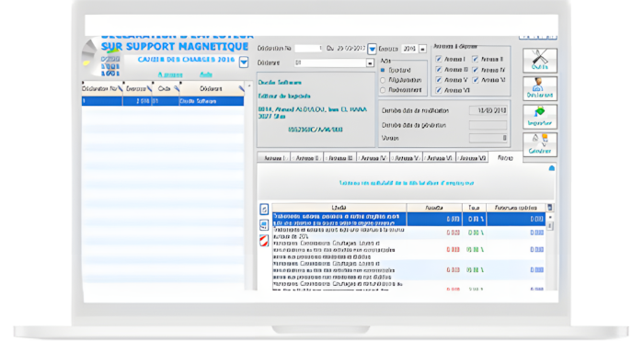Switch to the Annexe III tab
The width and height of the screenshot is (644, 341).
coord(340,158)
